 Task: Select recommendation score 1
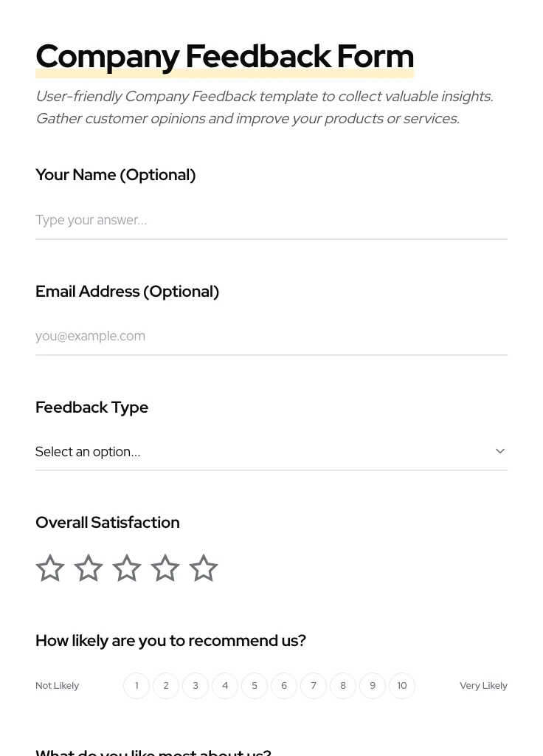[136, 686]
